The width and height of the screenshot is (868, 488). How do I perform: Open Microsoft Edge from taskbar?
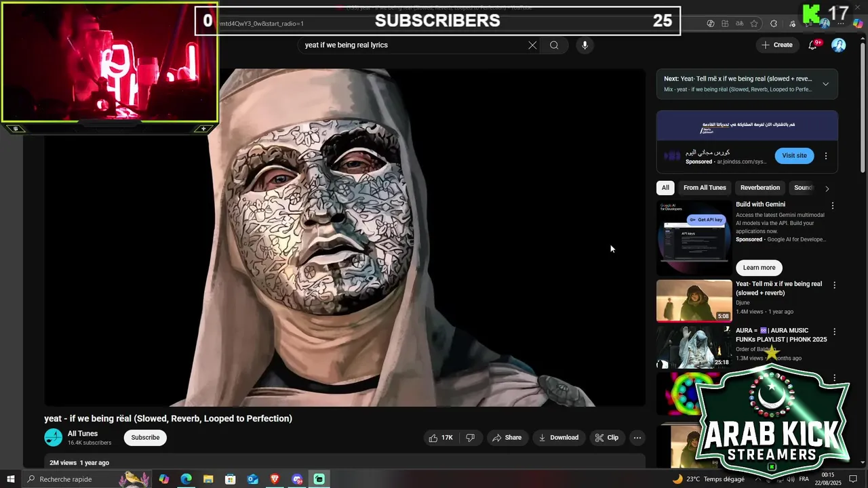click(x=186, y=479)
